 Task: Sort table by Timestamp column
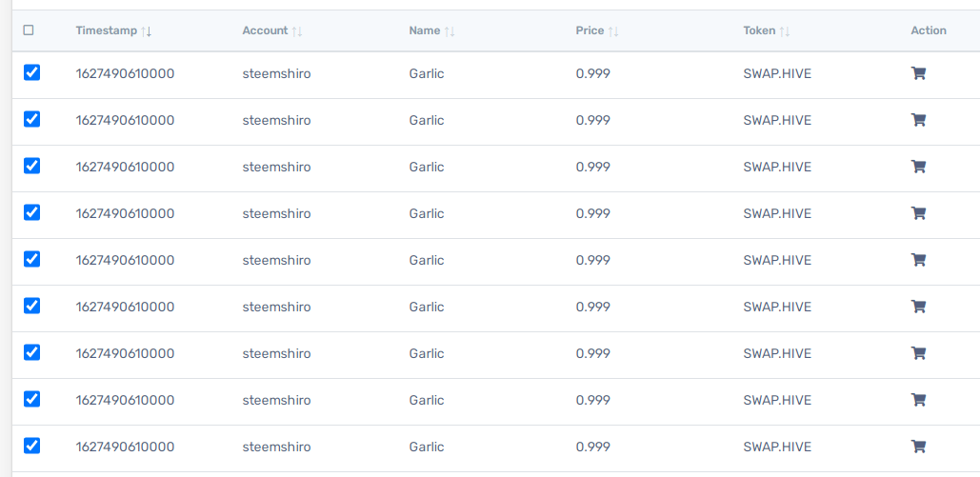click(147, 31)
